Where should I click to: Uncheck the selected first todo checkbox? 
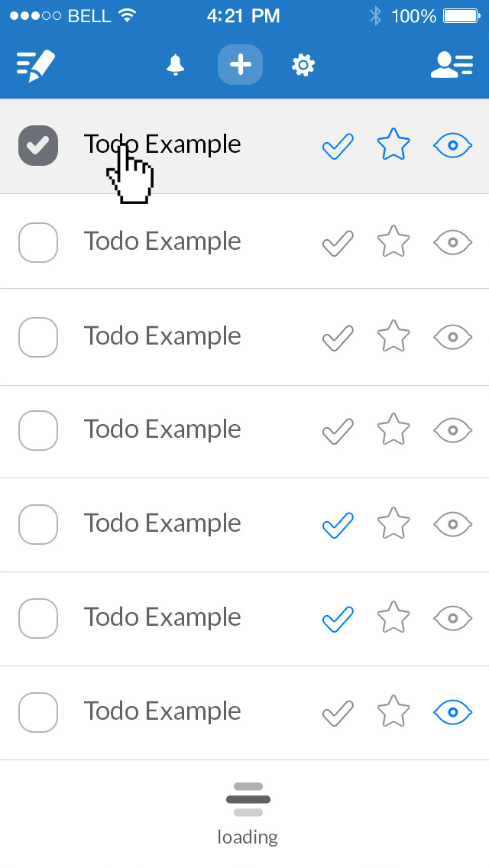pos(38,145)
